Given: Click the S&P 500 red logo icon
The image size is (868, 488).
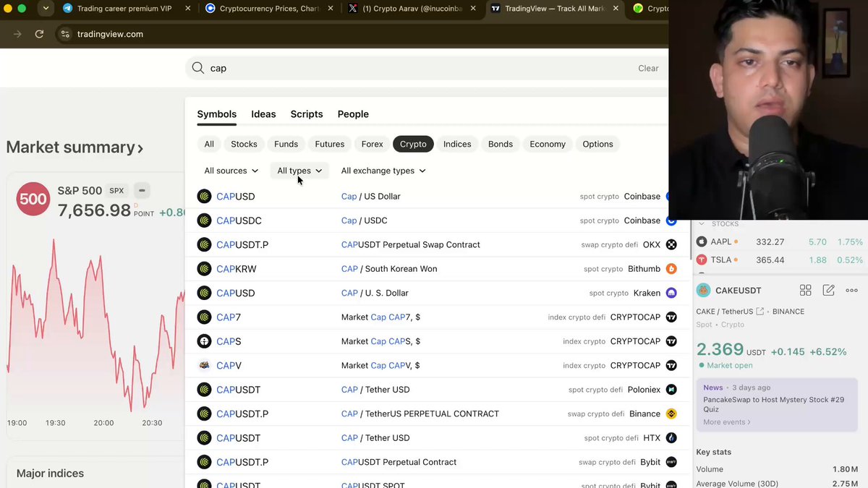Looking at the screenshot, I should tap(33, 199).
